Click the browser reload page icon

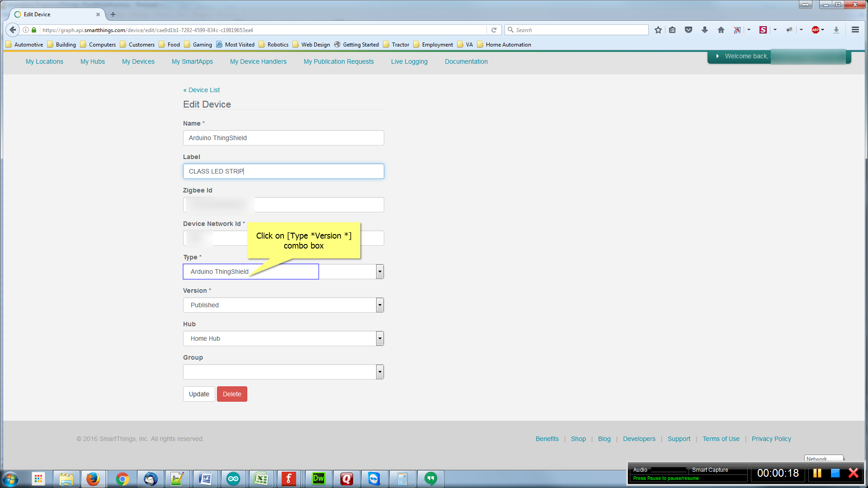click(494, 30)
